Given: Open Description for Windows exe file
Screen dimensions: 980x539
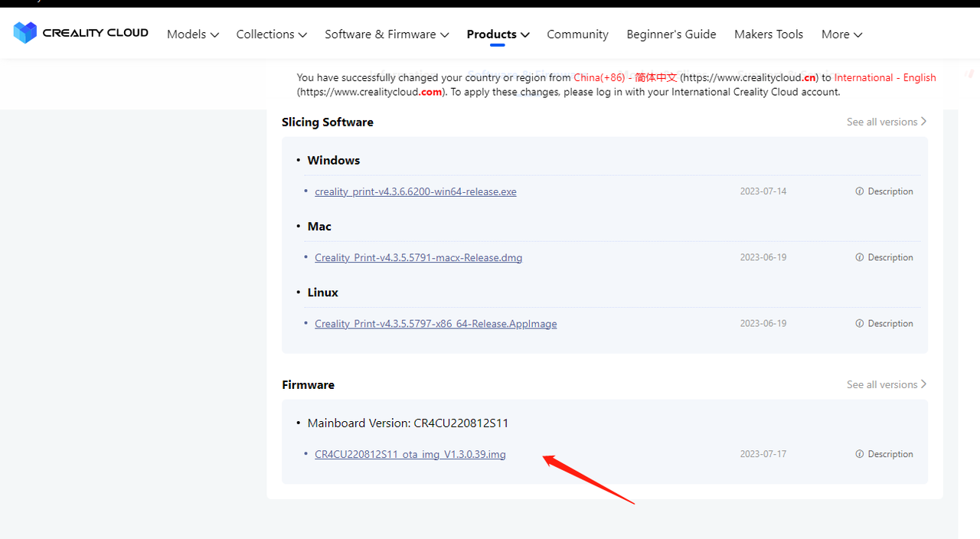Looking at the screenshot, I should (884, 191).
